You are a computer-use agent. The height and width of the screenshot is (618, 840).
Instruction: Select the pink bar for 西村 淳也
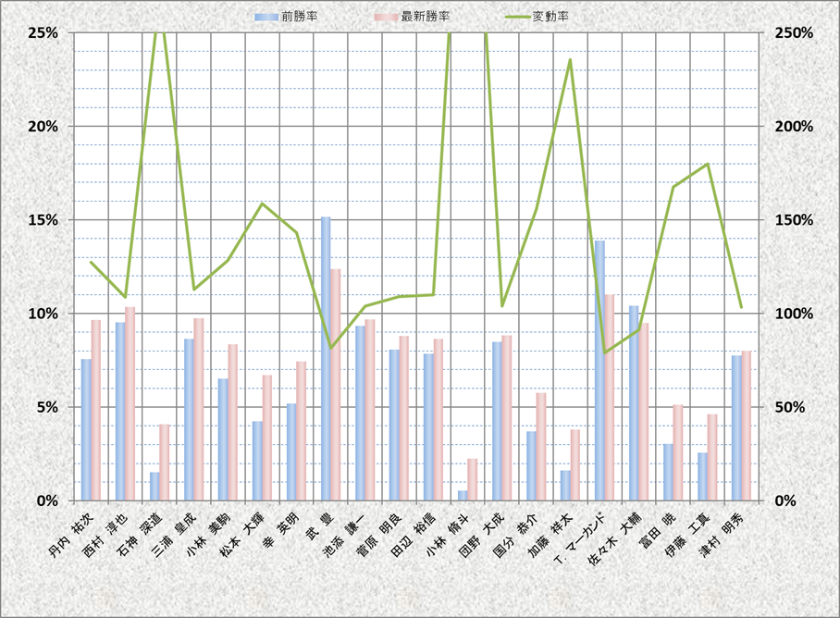click(x=130, y=403)
